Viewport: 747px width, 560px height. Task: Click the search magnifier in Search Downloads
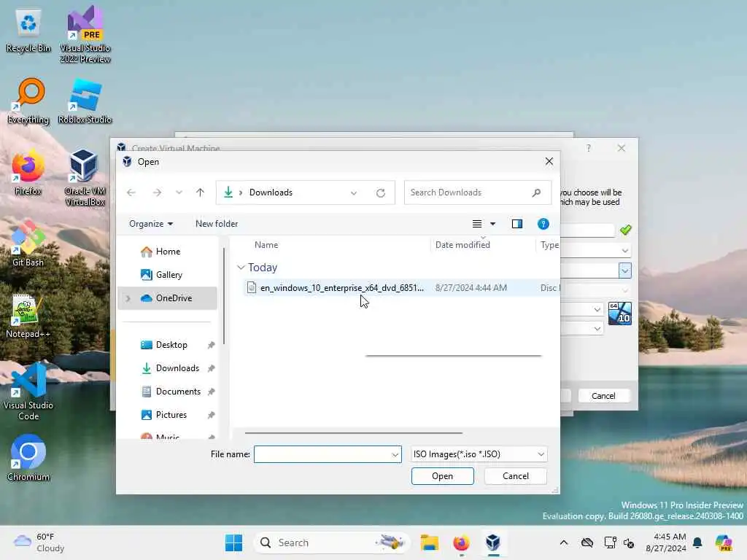tap(536, 192)
